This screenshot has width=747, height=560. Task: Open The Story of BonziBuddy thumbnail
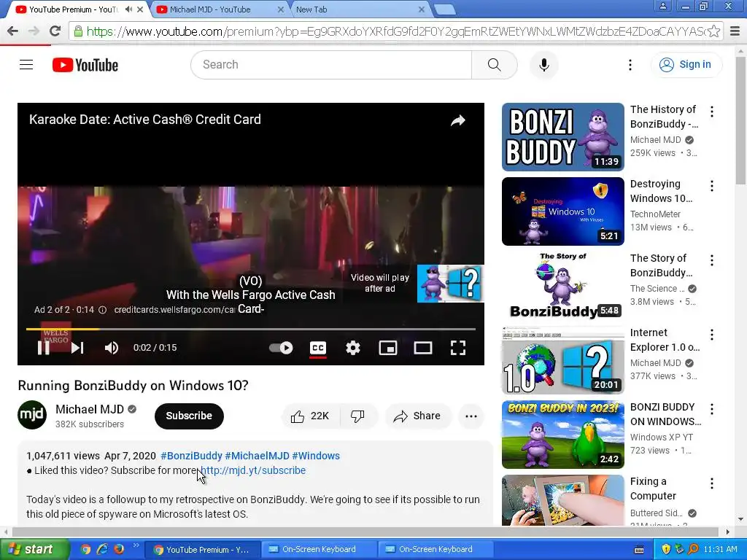[x=562, y=286]
